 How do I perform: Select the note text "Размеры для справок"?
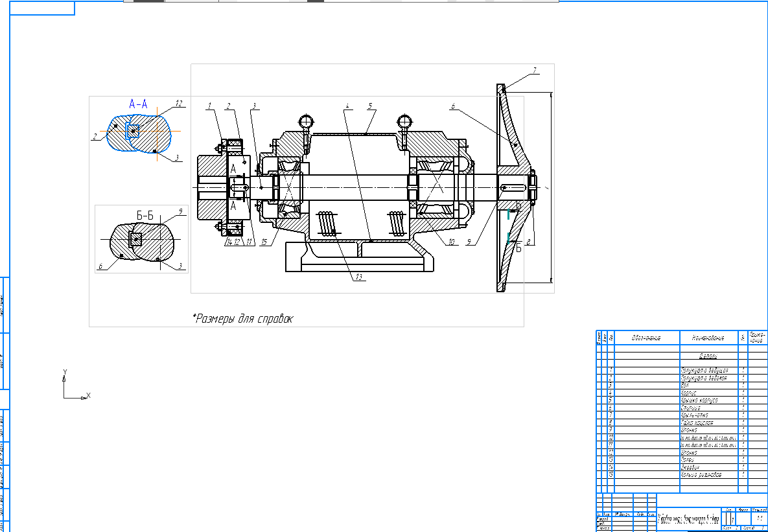[x=243, y=319]
